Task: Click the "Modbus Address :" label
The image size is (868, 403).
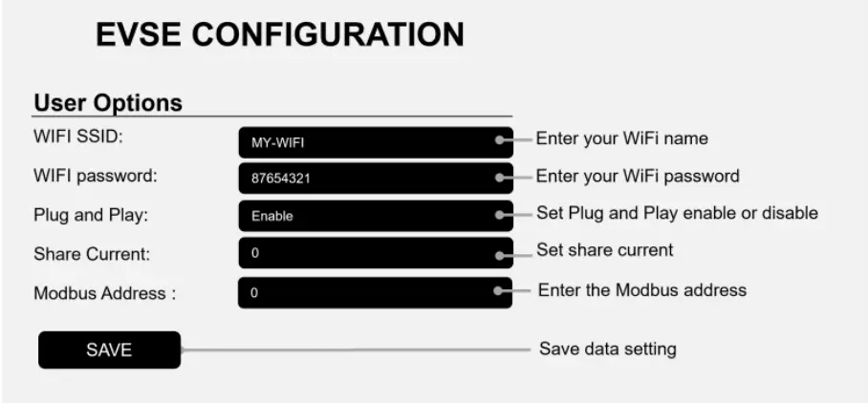Action: [x=105, y=293]
